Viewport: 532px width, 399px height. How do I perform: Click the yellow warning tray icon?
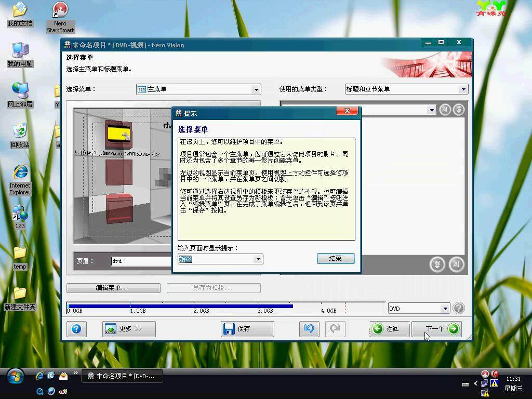pos(495,383)
